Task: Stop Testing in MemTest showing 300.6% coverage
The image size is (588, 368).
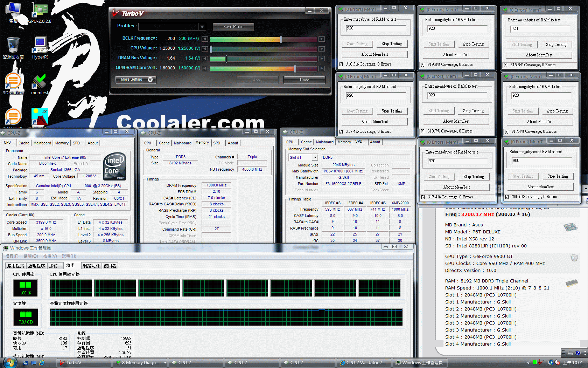Action: [x=558, y=176]
